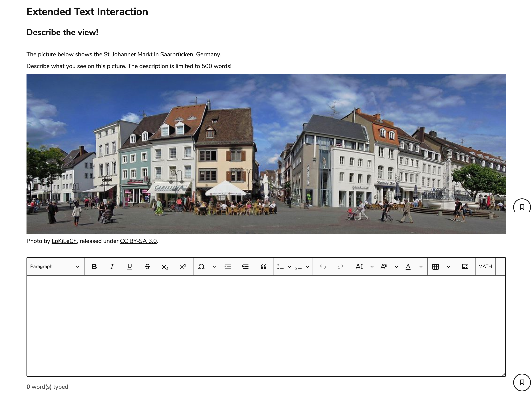This screenshot has height=395, width=532.
Task: Toggle bold formatting
Action: tap(95, 266)
